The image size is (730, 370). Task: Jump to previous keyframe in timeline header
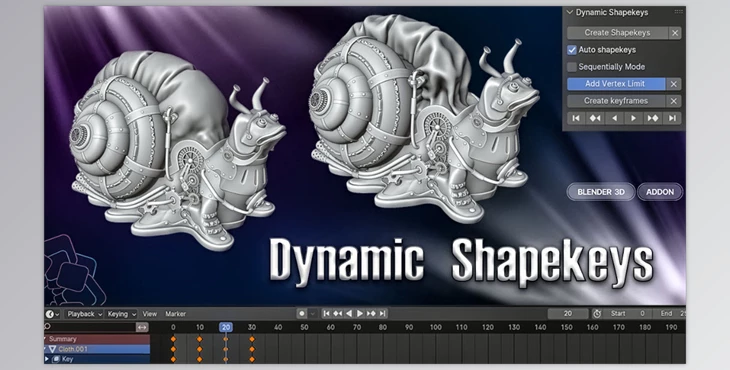(x=338, y=314)
